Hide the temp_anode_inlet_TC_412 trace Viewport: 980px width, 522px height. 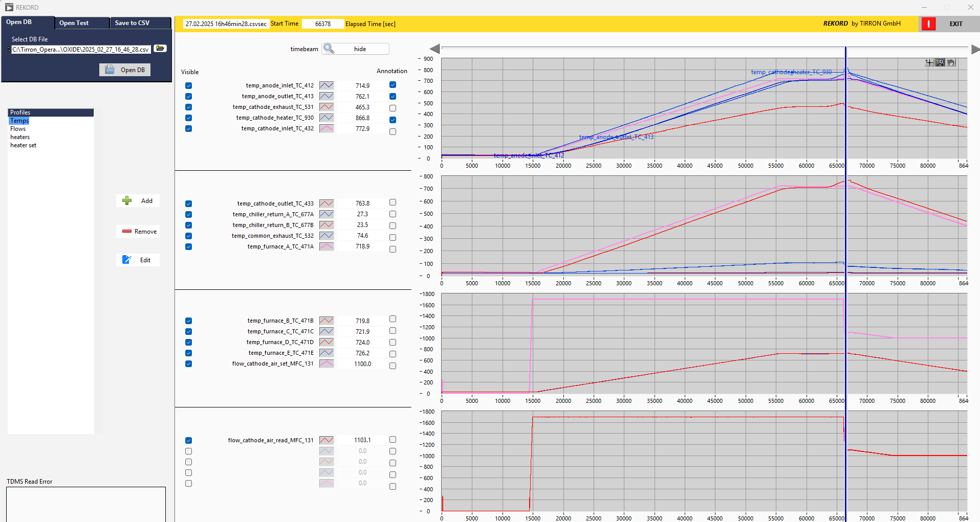[189, 86]
